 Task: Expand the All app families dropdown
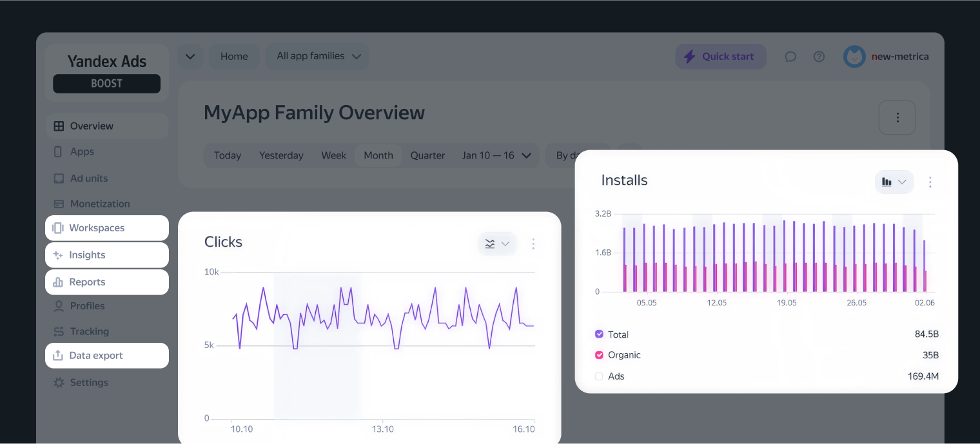318,57
